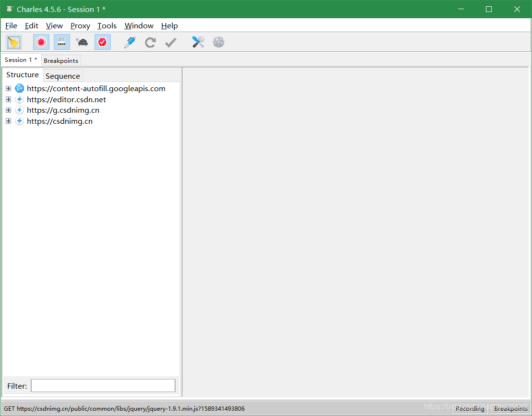This screenshot has width=532, height=416.
Task: Click lightning icon beside https://csdnimg.cn
Action: click(20, 121)
